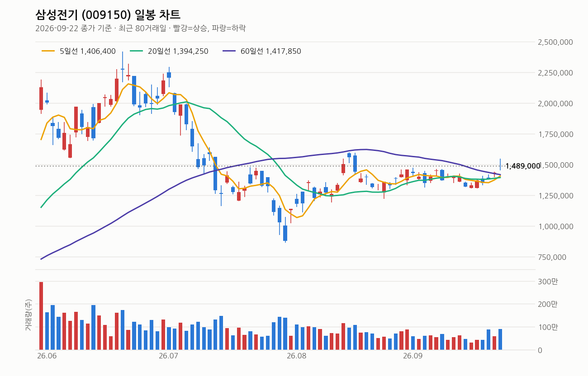Screen dimensions: 588x376
Task: Click the 200만 volume axis label
Action: [548, 304]
